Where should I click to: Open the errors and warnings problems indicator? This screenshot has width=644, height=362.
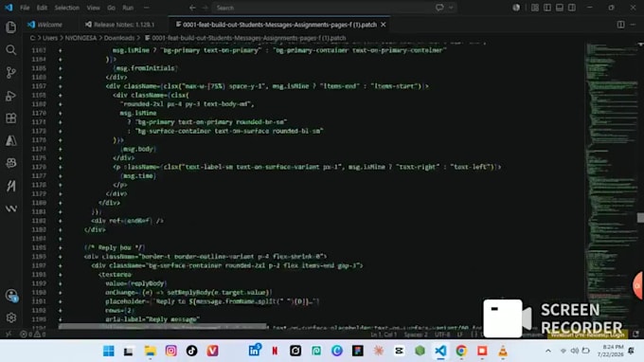[33, 335]
